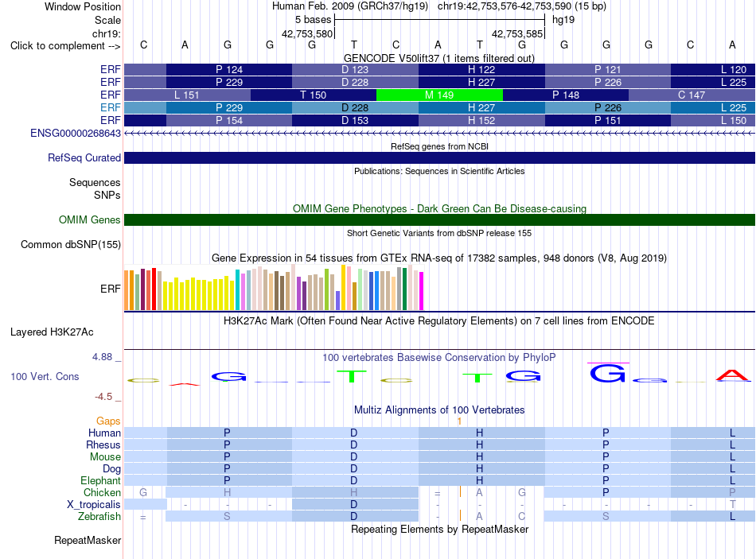
Task: Select the L 120 codon box
Action: pos(713,69)
